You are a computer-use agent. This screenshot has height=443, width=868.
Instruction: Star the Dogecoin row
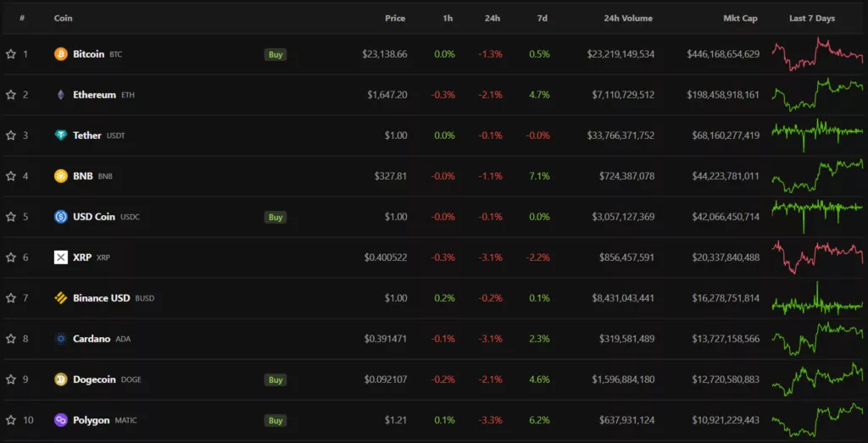pyautogui.click(x=10, y=379)
